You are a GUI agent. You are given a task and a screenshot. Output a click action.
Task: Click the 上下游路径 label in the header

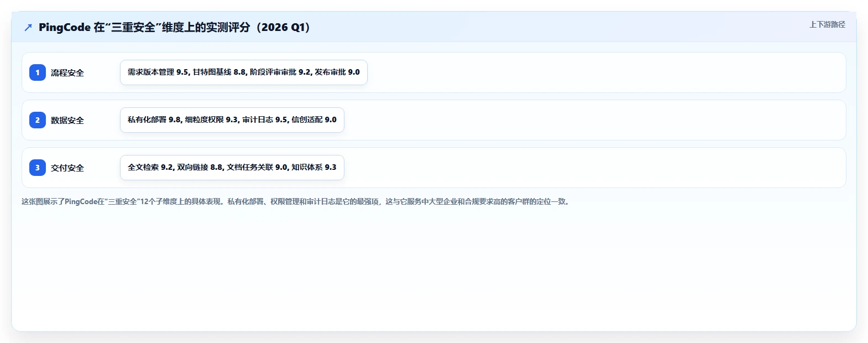827,24
